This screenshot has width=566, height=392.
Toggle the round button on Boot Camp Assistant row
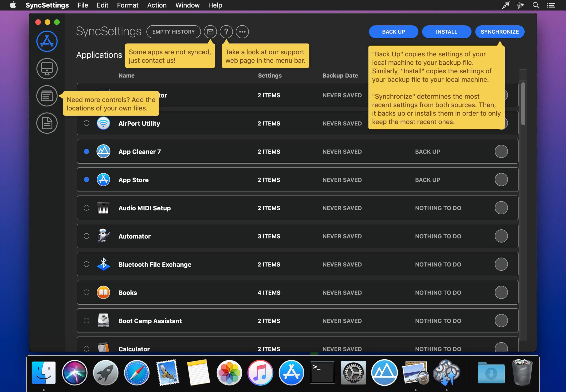point(501,321)
